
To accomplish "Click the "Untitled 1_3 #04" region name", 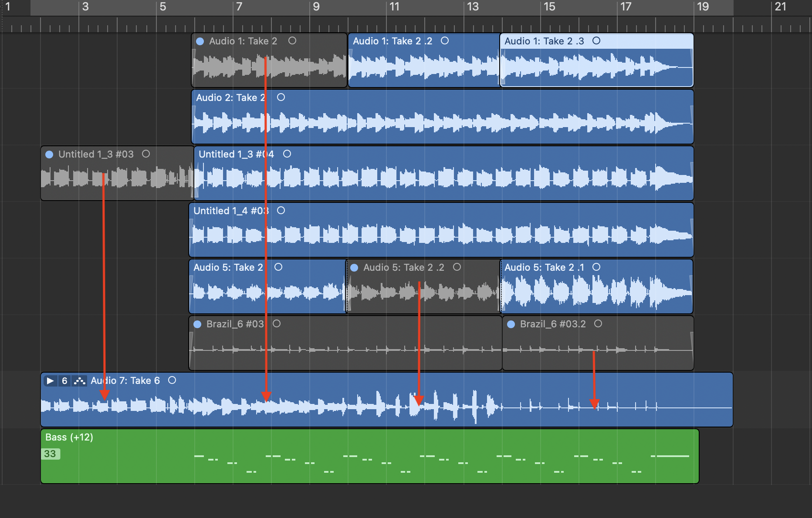I will click(x=236, y=154).
